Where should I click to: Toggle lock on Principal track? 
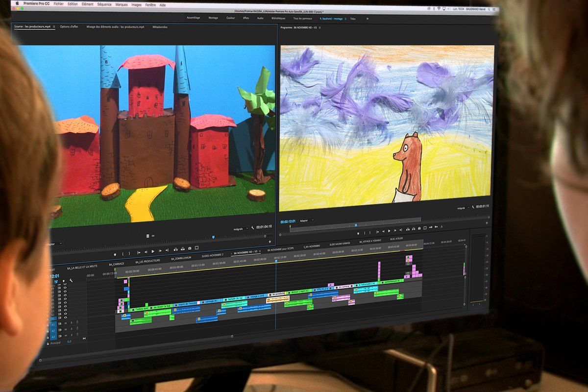click(48, 343)
